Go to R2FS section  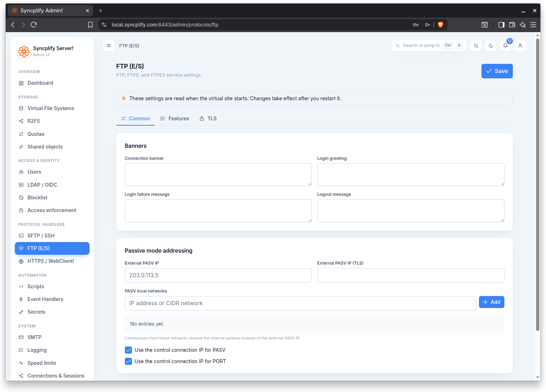52,121
